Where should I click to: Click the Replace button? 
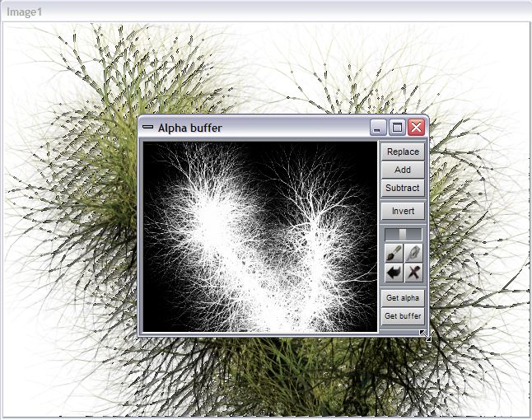click(403, 152)
